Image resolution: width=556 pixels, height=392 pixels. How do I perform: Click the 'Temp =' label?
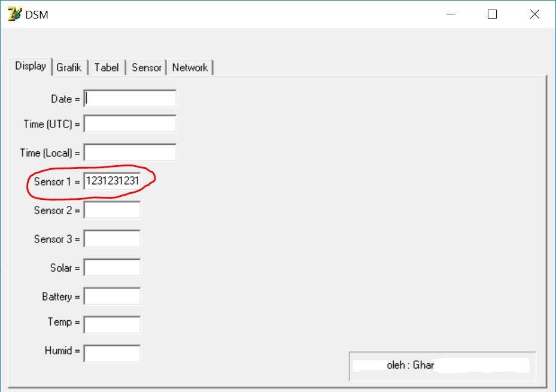coord(64,322)
